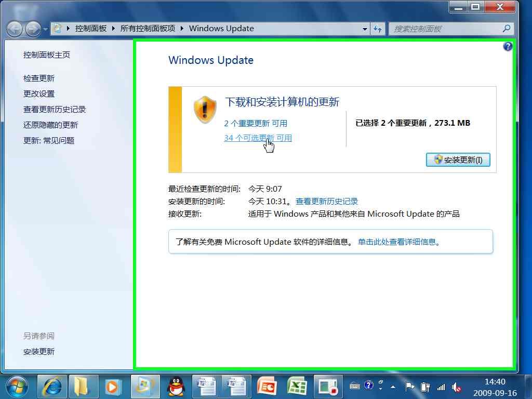Click the Action Center flag tray icon
532x399 pixels.
[x=409, y=387]
